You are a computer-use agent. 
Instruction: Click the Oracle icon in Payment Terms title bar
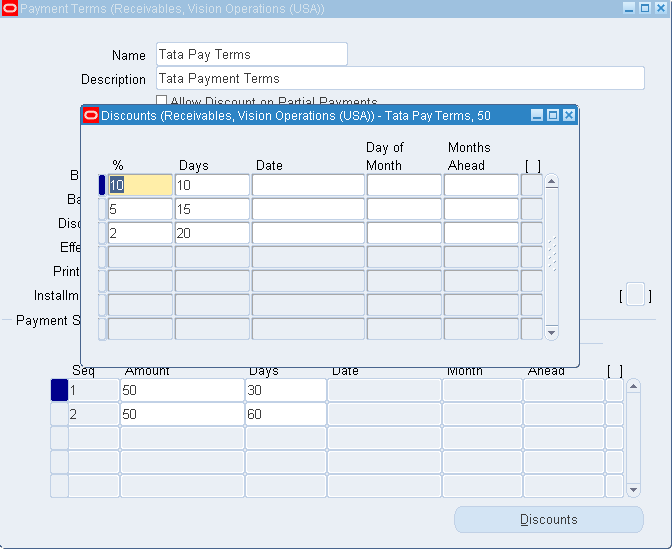coord(9,8)
